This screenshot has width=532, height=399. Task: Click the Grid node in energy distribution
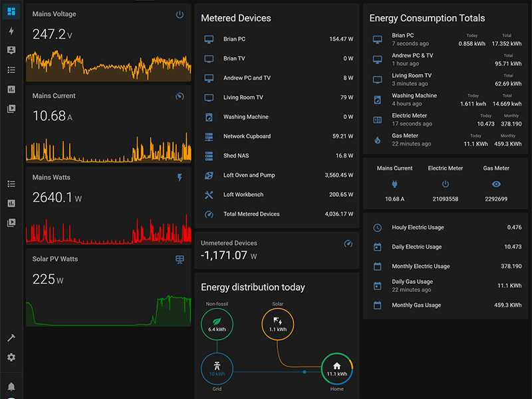coord(217,368)
